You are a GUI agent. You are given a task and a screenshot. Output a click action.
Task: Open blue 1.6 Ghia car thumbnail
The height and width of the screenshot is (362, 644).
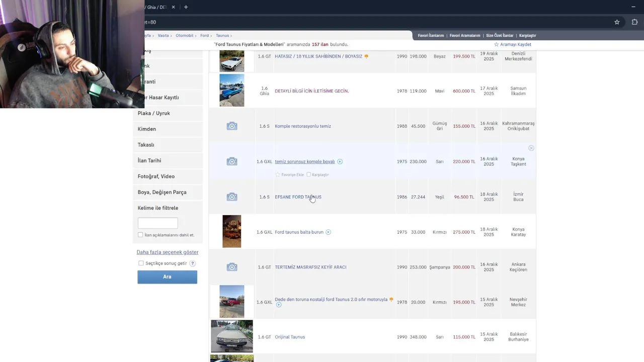click(x=232, y=90)
